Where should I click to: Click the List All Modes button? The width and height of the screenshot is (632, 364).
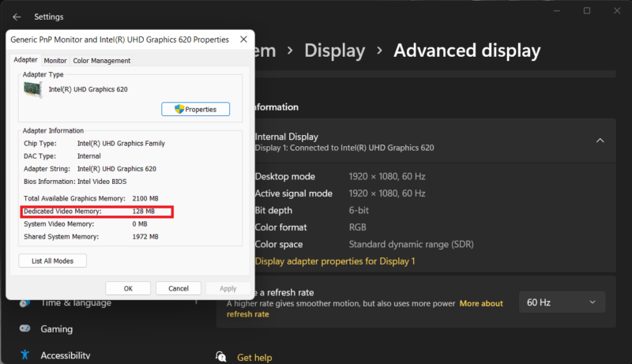coord(52,261)
